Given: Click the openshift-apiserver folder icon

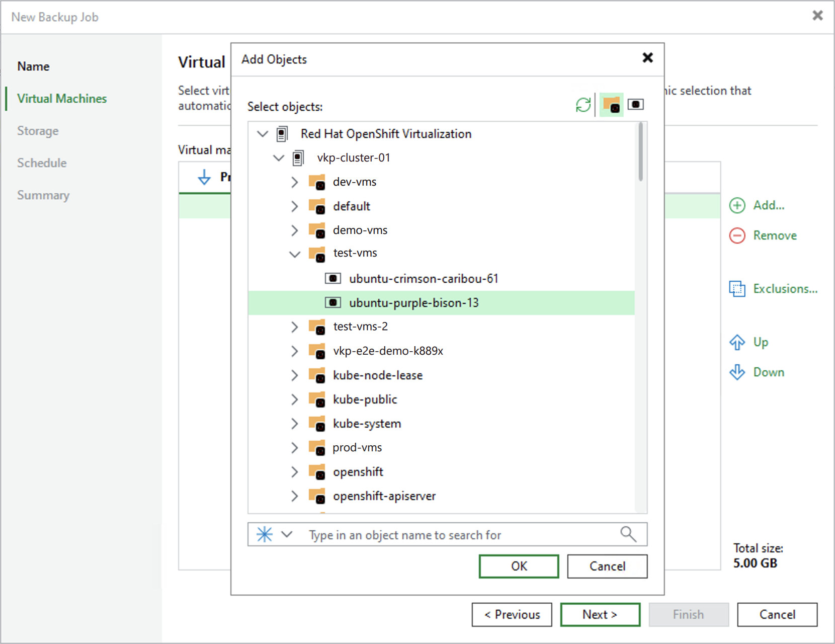Looking at the screenshot, I should point(317,496).
